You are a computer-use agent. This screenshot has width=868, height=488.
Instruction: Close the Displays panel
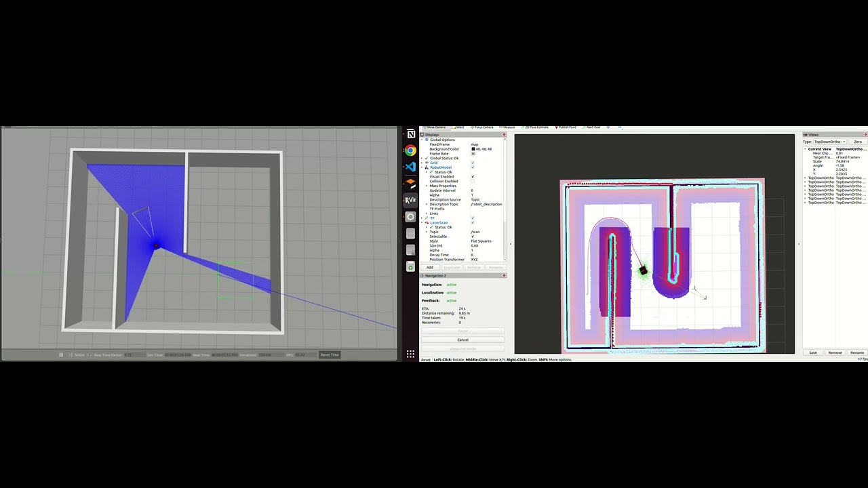click(504, 135)
